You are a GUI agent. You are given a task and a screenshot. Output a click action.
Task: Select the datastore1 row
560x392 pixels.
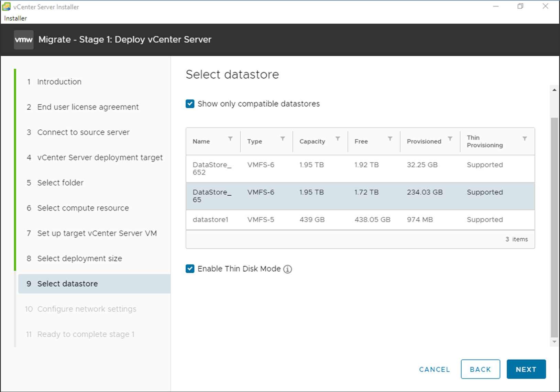click(360, 220)
